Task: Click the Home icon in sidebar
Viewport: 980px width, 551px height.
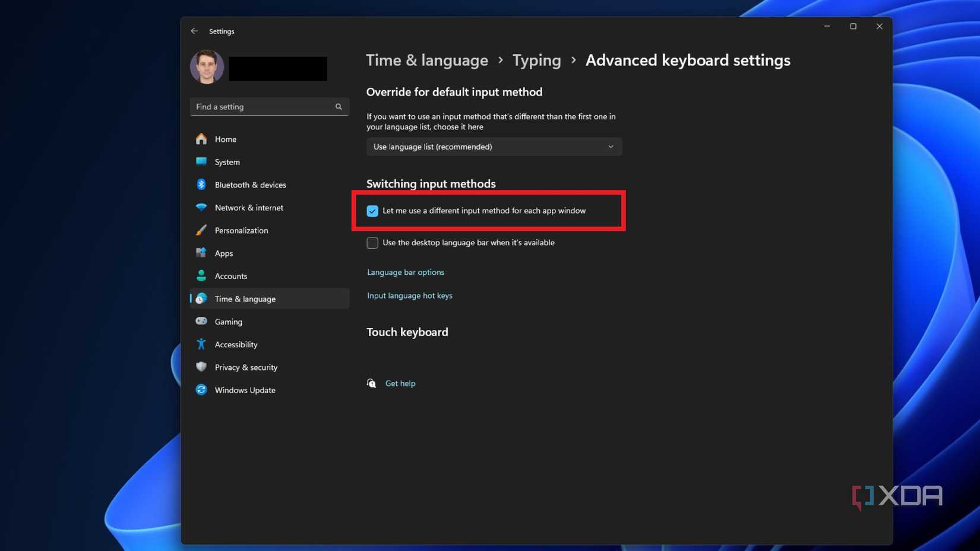Action: 201,139
